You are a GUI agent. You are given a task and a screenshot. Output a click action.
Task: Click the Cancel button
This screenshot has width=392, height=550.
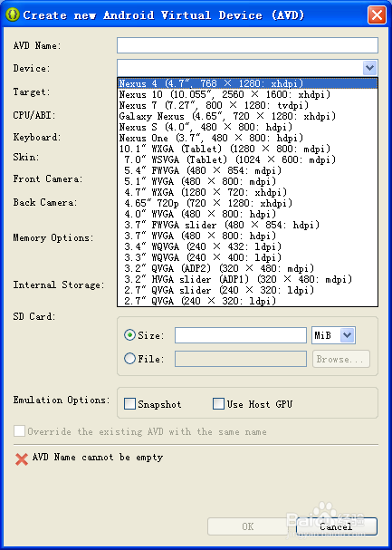tap(336, 526)
